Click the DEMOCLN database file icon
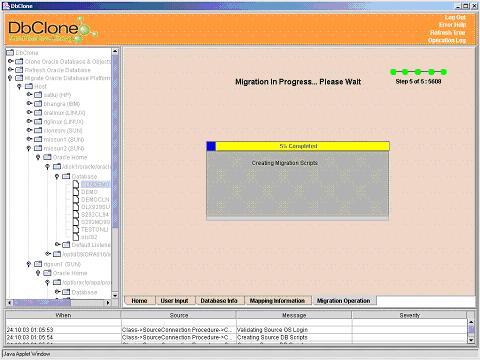The width and height of the screenshot is (480, 361). pos(76,199)
